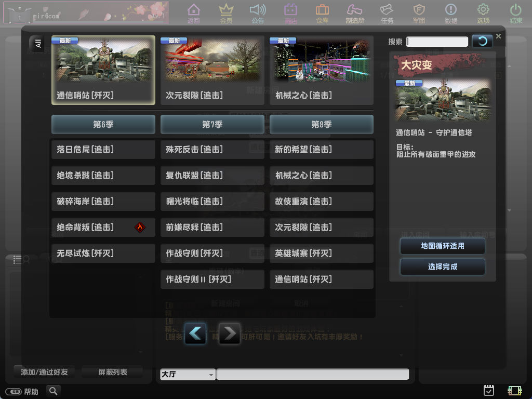The width and height of the screenshot is (532, 399).
Task: Click the flame icon on 绝命背叛 row
Action: [x=140, y=227]
